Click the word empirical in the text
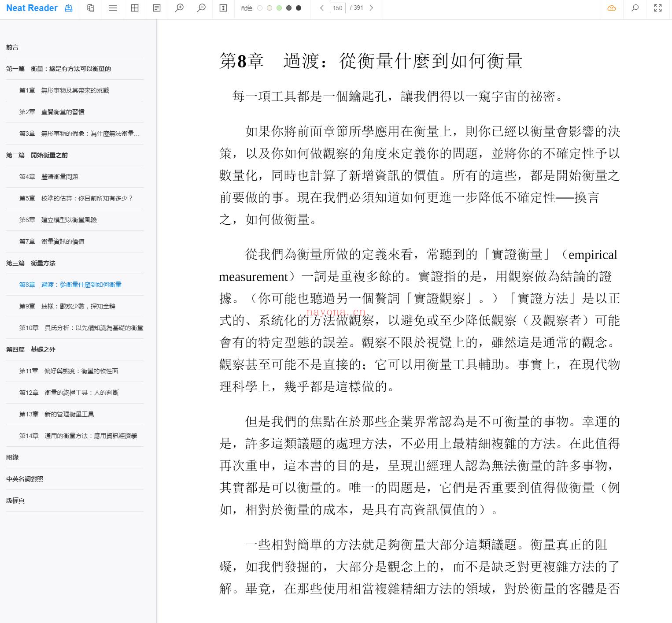Image resolution: width=672 pixels, height=623 pixels. pos(593,255)
